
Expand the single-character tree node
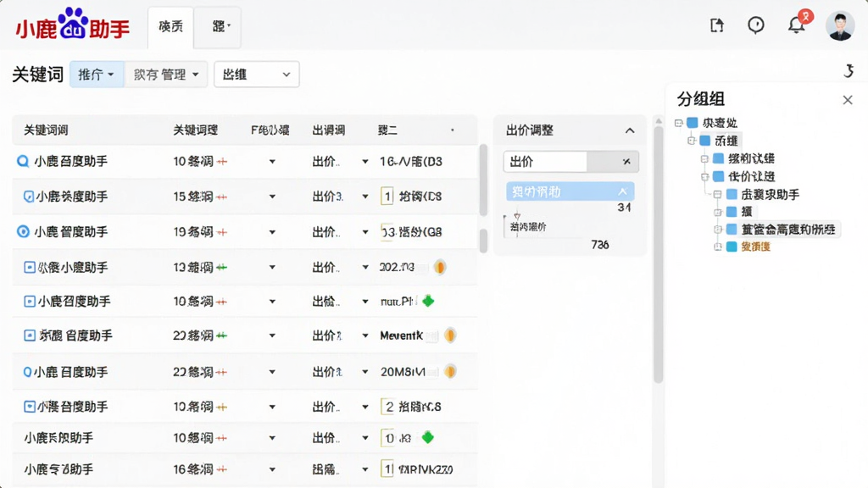717,213
